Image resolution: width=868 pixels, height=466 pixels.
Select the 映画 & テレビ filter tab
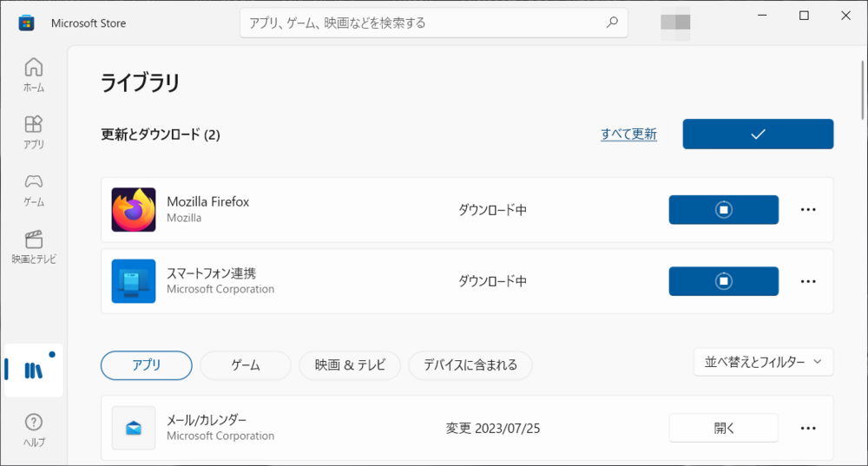pyautogui.click(x=349, y=365)
